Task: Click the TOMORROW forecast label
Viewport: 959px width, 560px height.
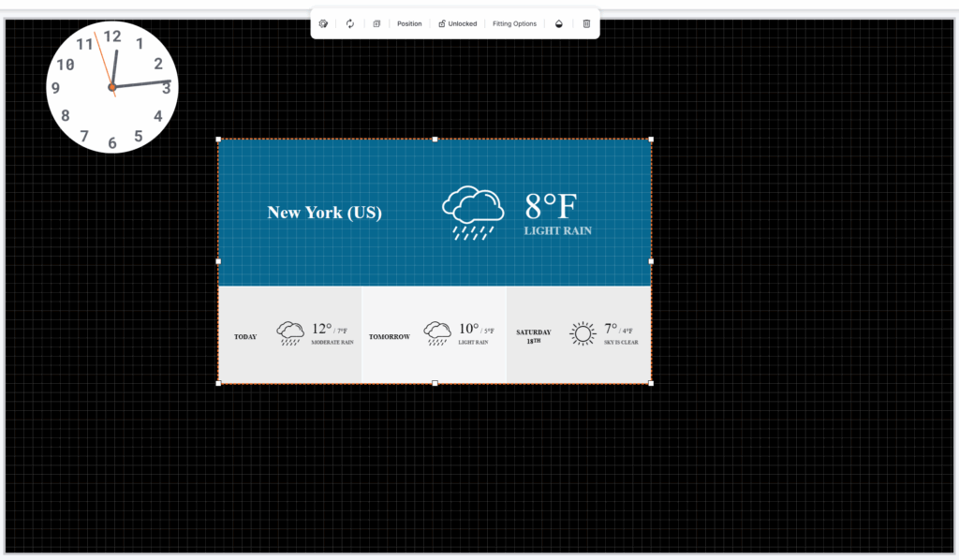Action: [390, 337]
